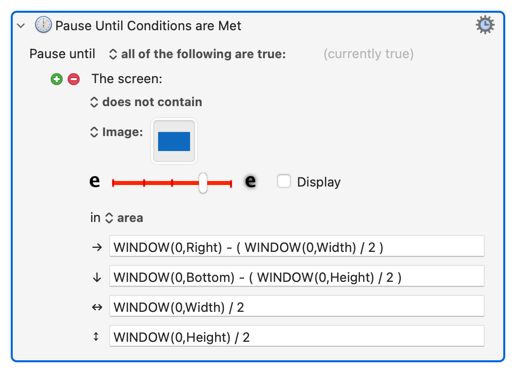The height and width of the screenshot is (376, 516).
Task: Open the action gear timer menu
Action: pos(485,25)
